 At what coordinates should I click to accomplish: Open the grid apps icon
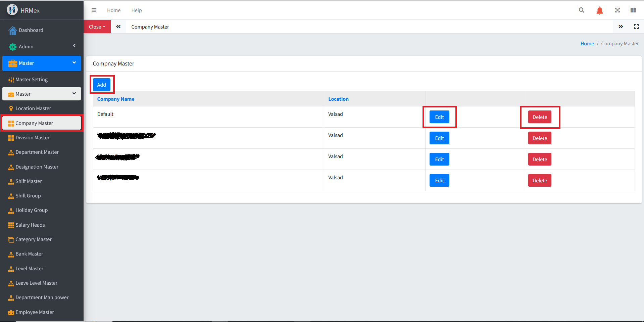coord(633,10)
